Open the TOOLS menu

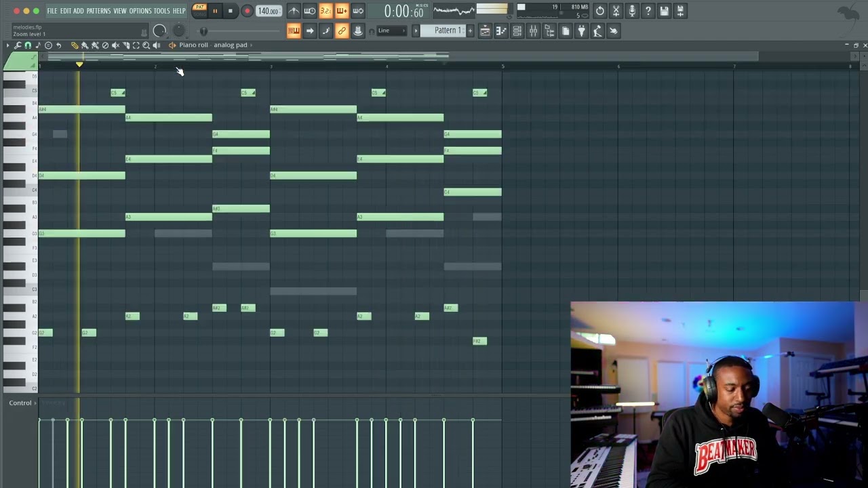tap(161, 11)
